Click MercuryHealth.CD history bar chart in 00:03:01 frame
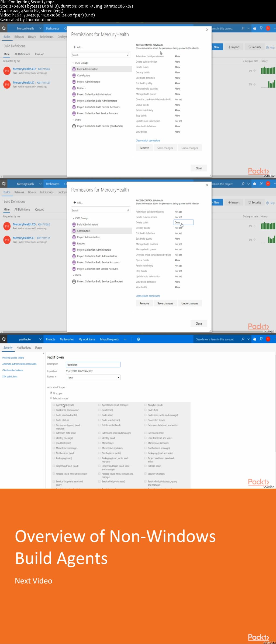This screenshot has width=276, height=644. click(268, 70)
